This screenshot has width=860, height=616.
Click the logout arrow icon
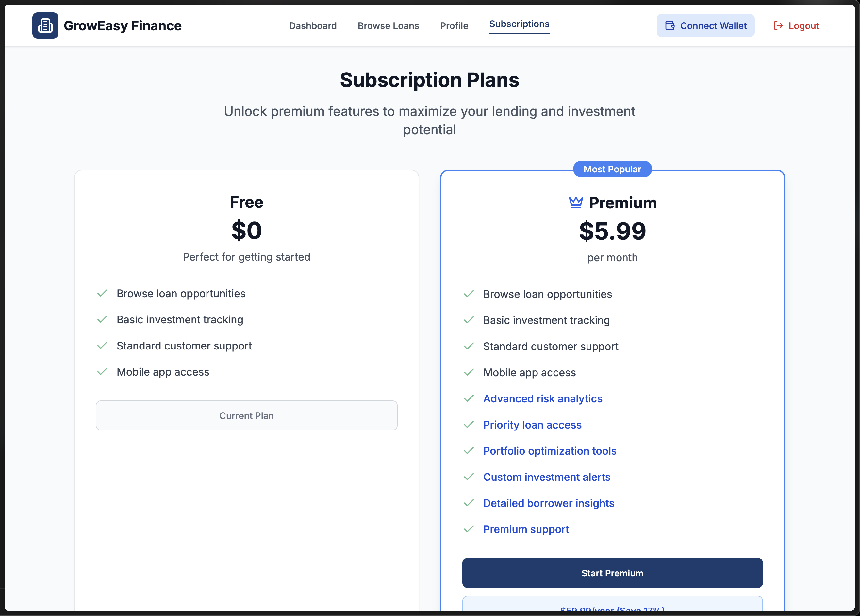[x=778, y=26]
